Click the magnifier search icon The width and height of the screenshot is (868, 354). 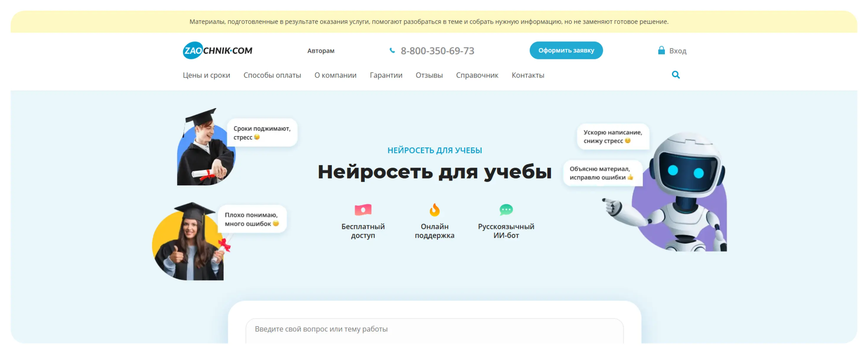point(675,75)
